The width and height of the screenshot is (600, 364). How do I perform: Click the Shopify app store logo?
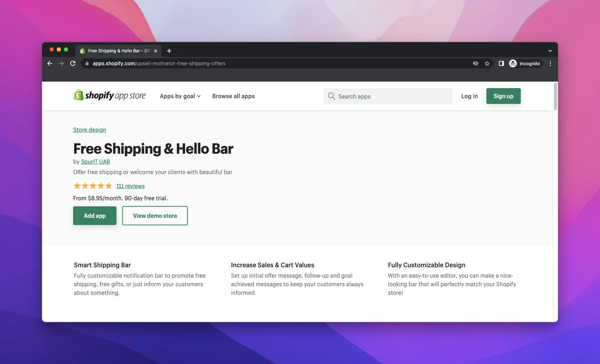pyautogui.click(x=110, y=95)
